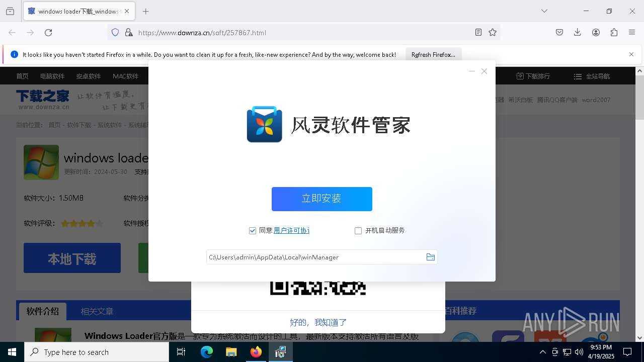Image resolution: width=644 pixels, height=362 pixels.
Task: Open the network icon in tray
Action: (x=567, y=352)
